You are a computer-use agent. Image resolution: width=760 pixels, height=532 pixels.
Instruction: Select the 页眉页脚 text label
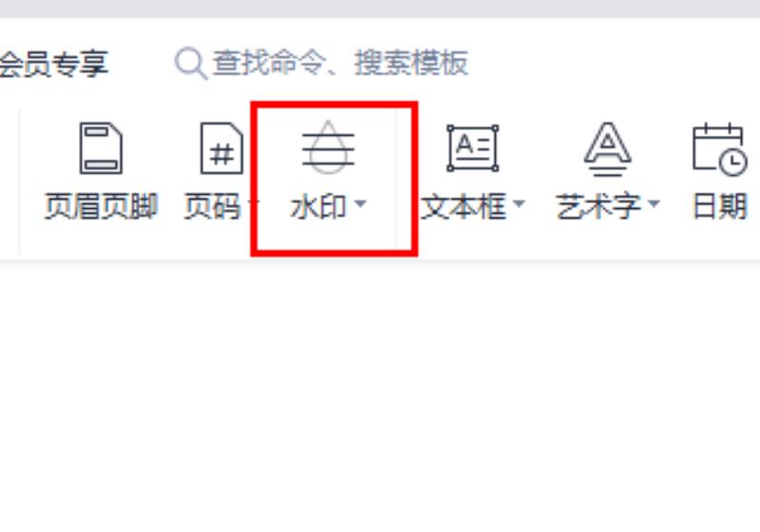[102, 206]
